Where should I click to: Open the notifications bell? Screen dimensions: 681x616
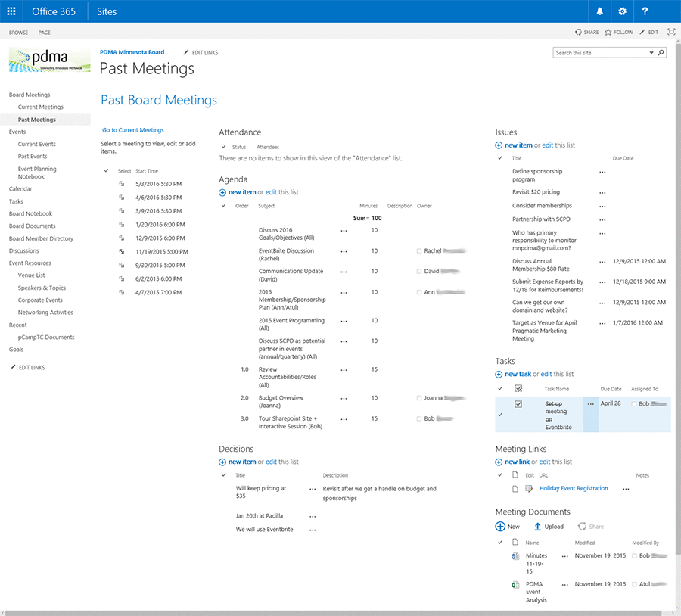pos(600,11)
